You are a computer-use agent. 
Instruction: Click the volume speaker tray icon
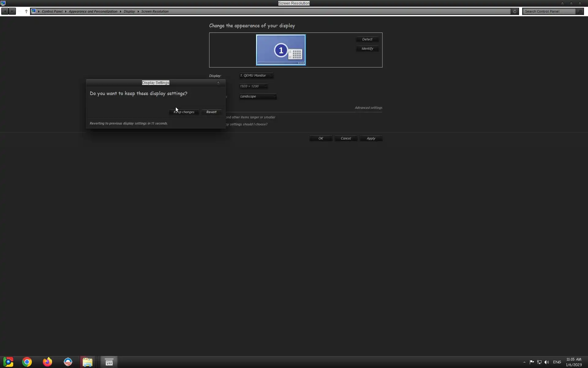coord(547,362)
